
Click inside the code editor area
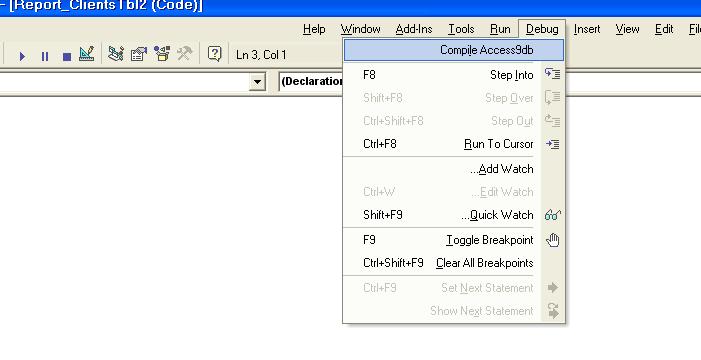170,224
